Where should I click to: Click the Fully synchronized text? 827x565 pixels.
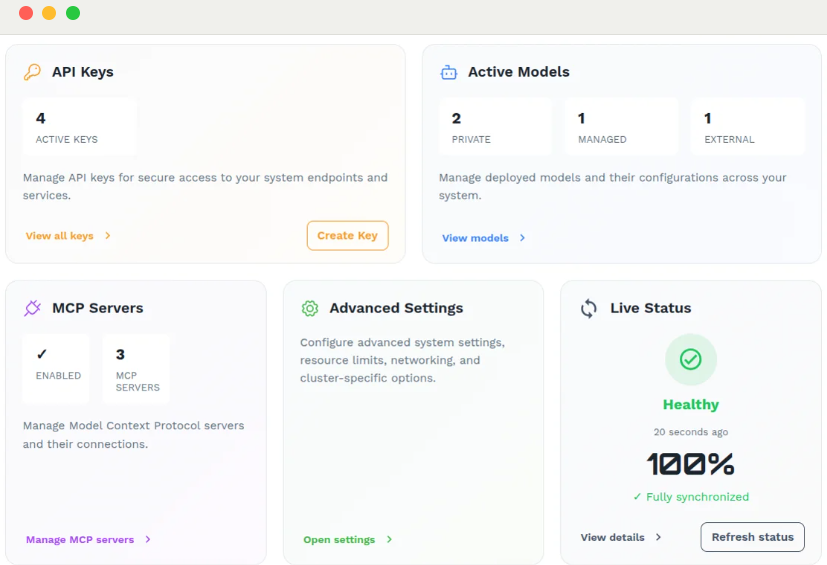coord(697,497)
